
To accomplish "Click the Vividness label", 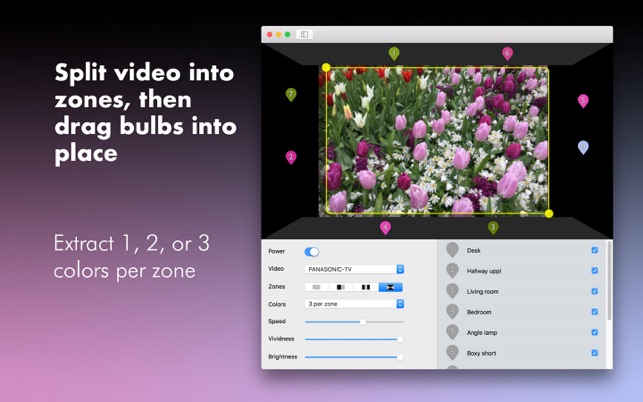I will point(281,339).
